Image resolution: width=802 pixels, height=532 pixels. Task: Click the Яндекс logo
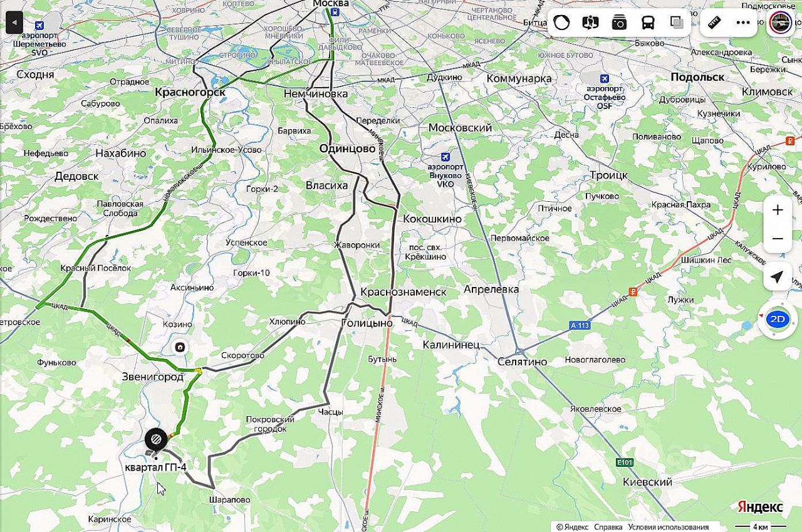tap(760, 506)
